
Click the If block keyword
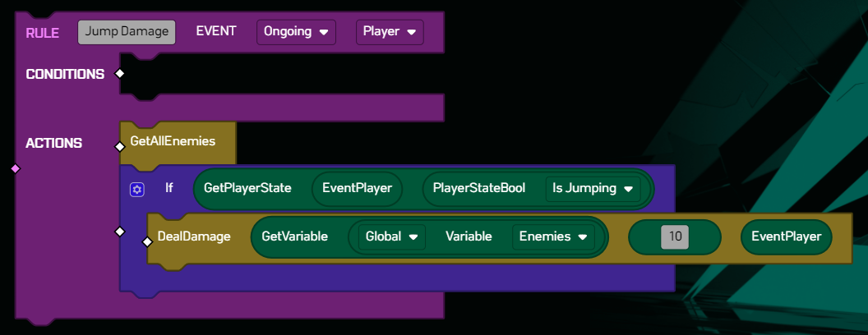tap(169, 188)
